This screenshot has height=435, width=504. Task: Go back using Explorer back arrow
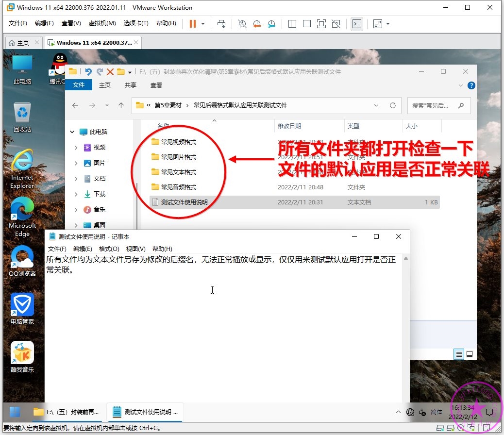point(75,105)
